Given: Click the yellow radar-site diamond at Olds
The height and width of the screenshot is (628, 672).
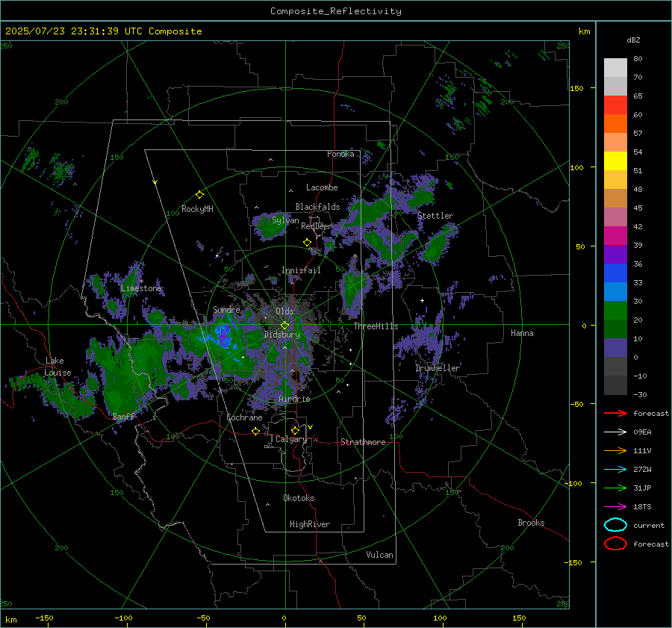Looking at the screenshot, I should (x=284, y=326).
